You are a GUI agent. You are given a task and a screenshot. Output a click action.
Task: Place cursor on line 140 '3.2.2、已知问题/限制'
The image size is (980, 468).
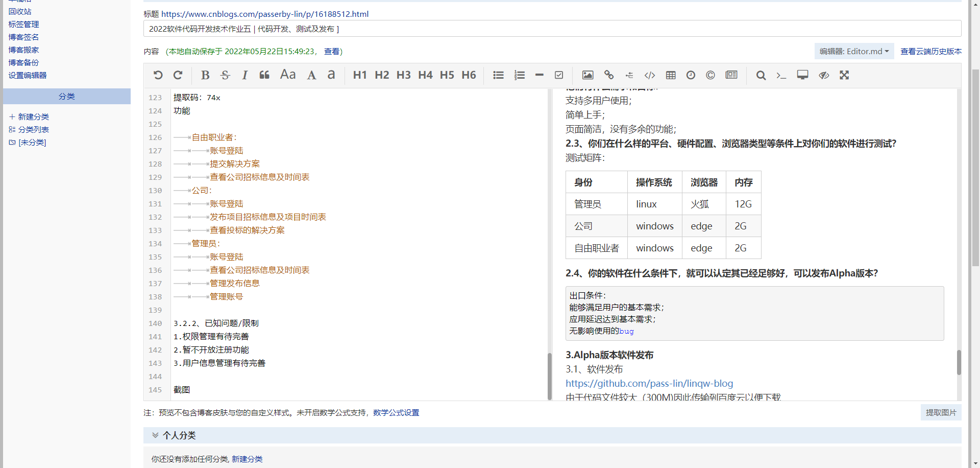click(x=216, y=323)
